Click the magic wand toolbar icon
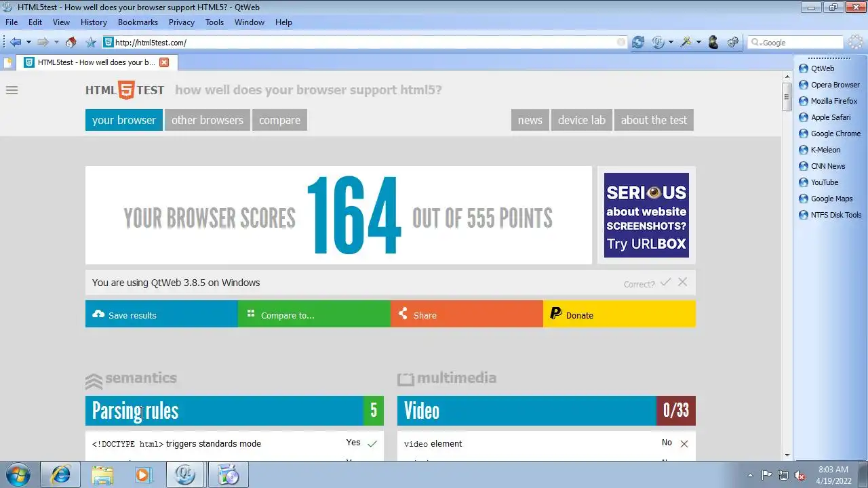Image resolution: width=868 pixels, height=488 pixels. 686,42
